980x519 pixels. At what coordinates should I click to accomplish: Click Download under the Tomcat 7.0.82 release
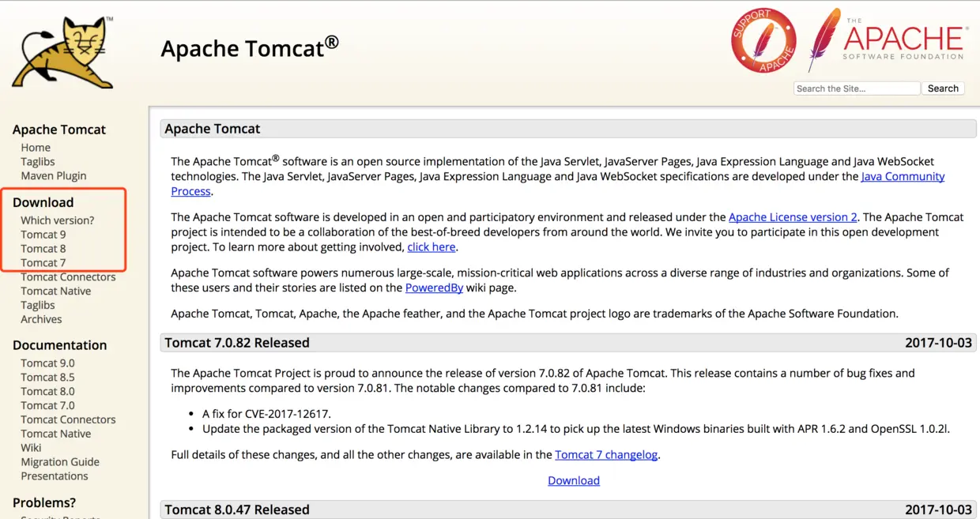pyautogui.click(x=574, y=480)
